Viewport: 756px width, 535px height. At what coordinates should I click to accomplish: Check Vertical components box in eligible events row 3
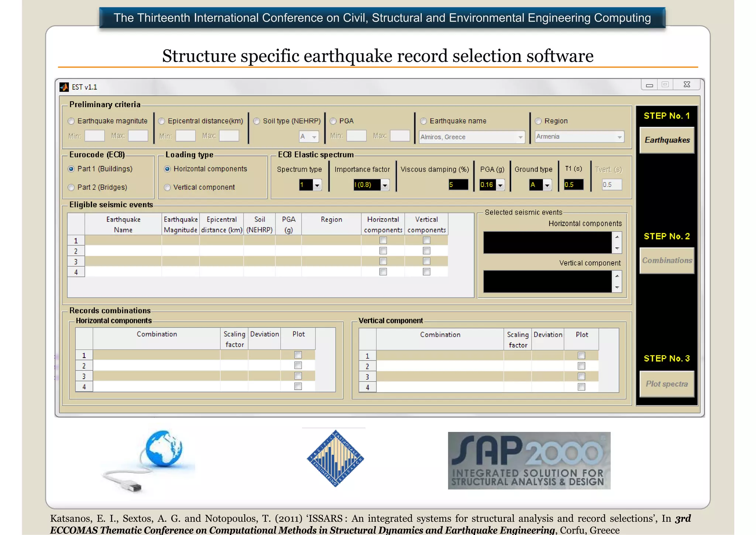coord(427,261)
